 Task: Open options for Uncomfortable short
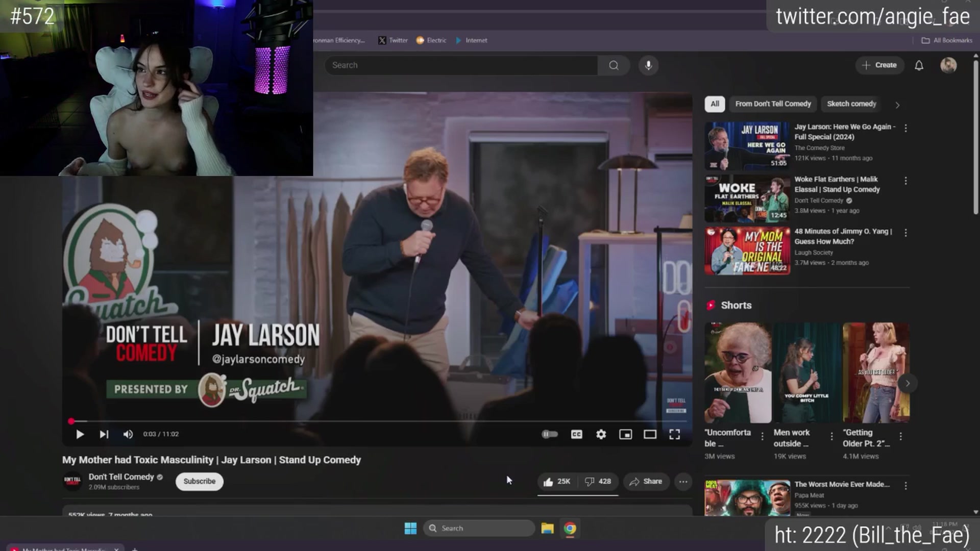tap(762, 436)
